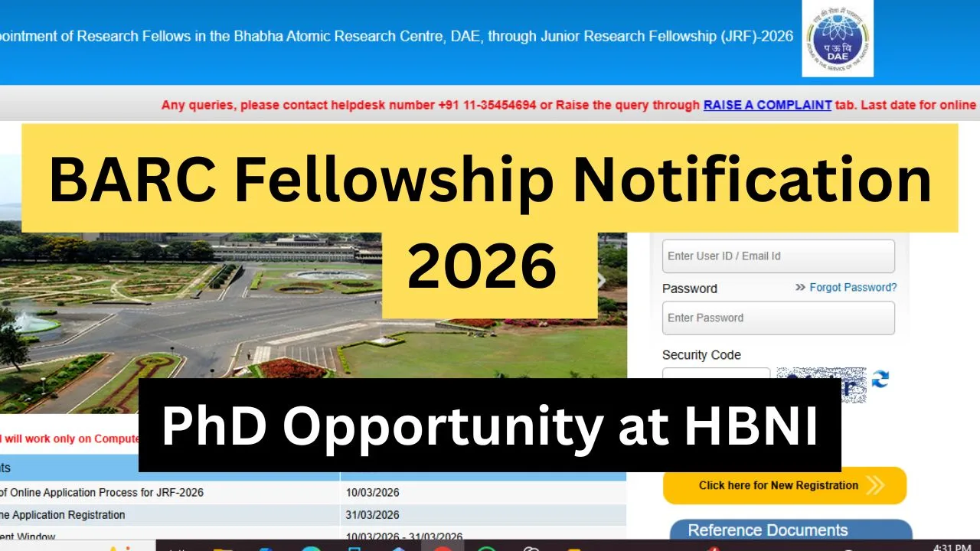
Task: Open the red highlighted taskbar app
Action: pyautogui.click(x=442, y=546)
